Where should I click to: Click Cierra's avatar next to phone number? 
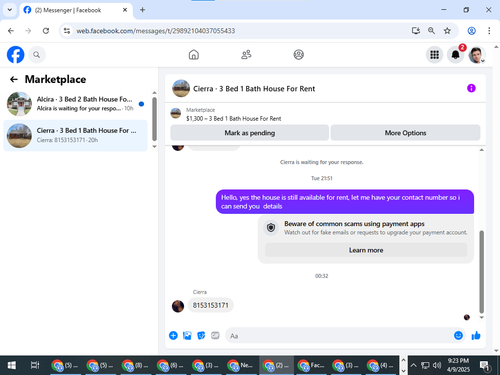[178, 306]
